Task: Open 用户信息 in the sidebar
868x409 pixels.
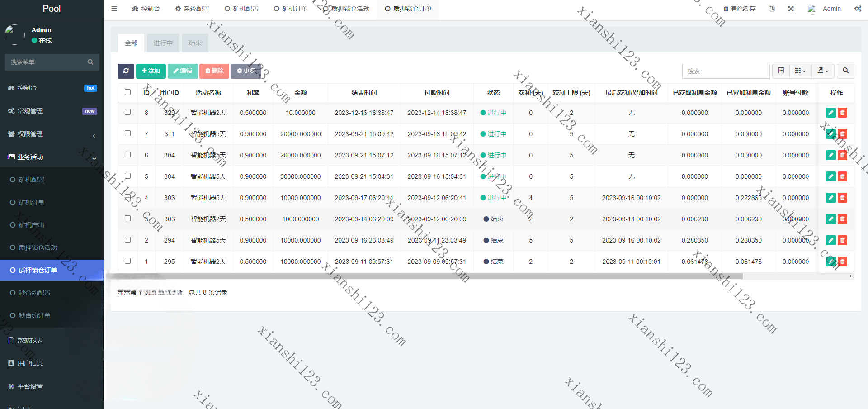Action: 52,363
